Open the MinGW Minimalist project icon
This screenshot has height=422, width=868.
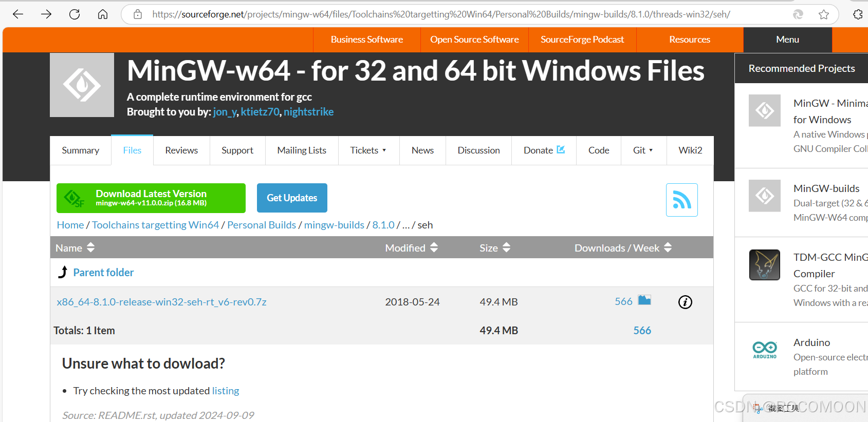765,110
